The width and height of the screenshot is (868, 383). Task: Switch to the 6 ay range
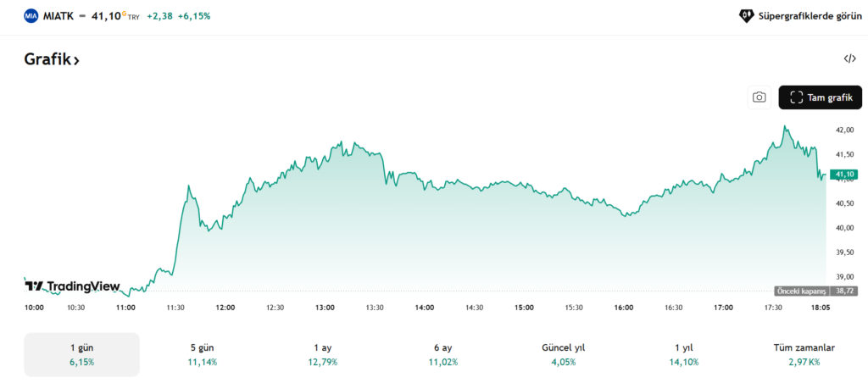pos(443,354)
